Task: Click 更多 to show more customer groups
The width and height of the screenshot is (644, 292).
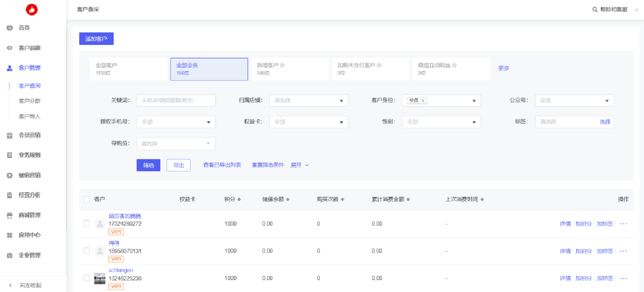Action: pos(504,68)
